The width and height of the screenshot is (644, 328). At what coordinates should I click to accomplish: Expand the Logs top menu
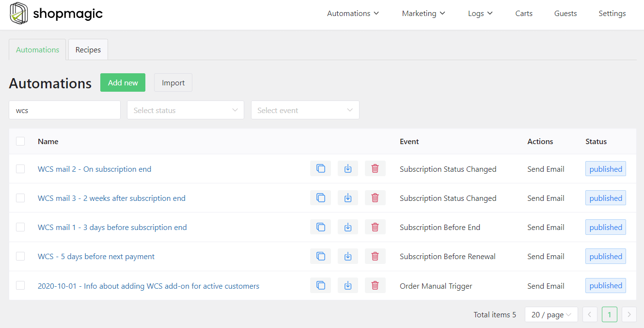click(x=480, y=14)
